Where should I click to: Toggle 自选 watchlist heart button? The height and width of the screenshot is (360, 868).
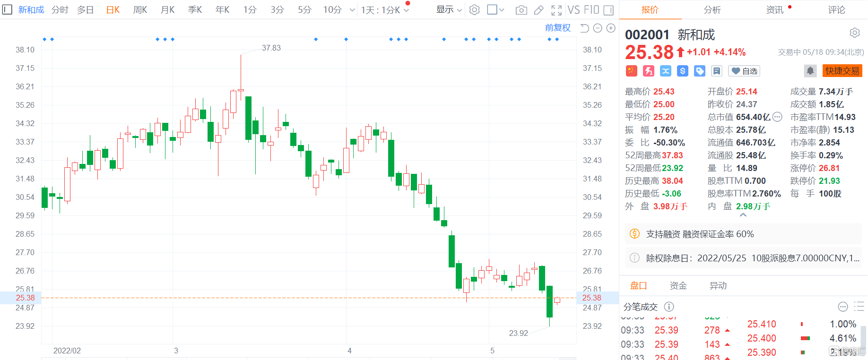[744, 71]
